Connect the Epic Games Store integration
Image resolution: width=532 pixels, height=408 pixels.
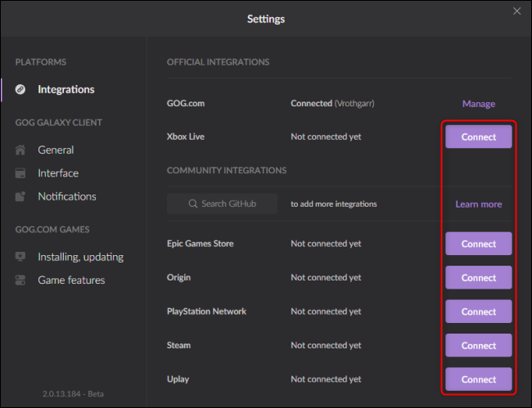(478, 244)
